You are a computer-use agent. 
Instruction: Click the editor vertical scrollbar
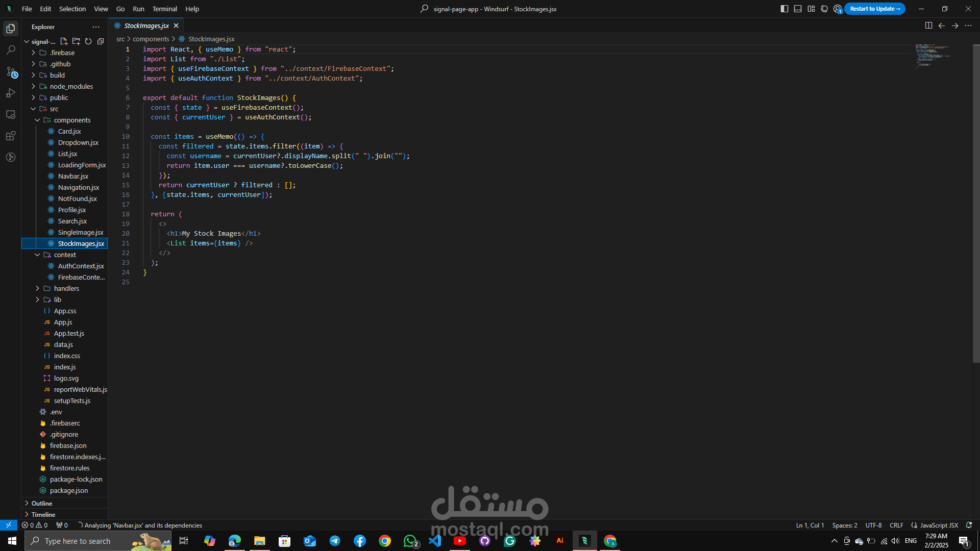click(x=976, y=204)
